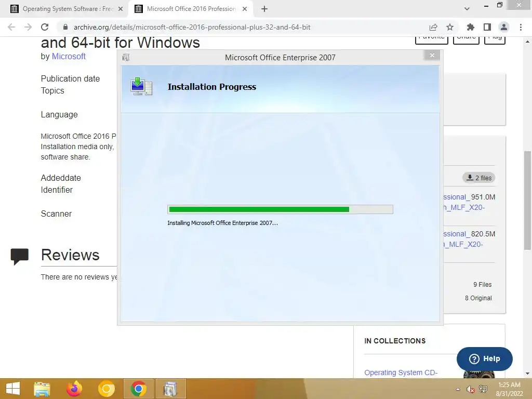Image resolution: width=532 pixels, height=399 pixels.
Task: Click the Language label
Action: [59, 115]
